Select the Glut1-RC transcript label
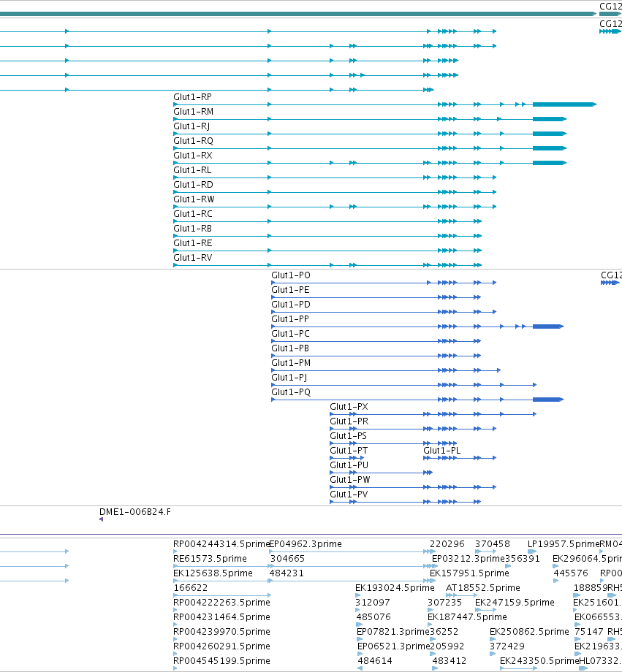Screen dimensions: 622x672 193,214
